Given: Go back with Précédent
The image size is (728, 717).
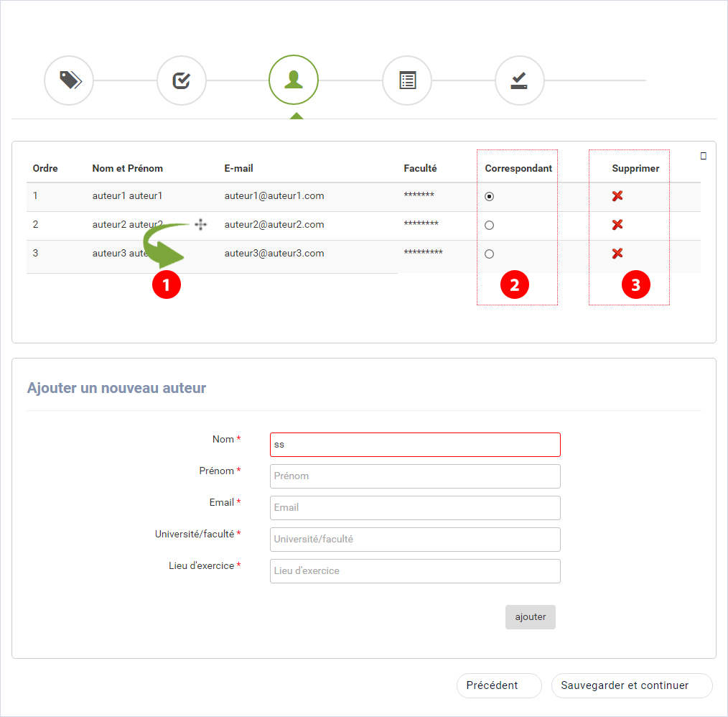Looking at the screenshot, I should pyautogui.click(x=499, y=685).
